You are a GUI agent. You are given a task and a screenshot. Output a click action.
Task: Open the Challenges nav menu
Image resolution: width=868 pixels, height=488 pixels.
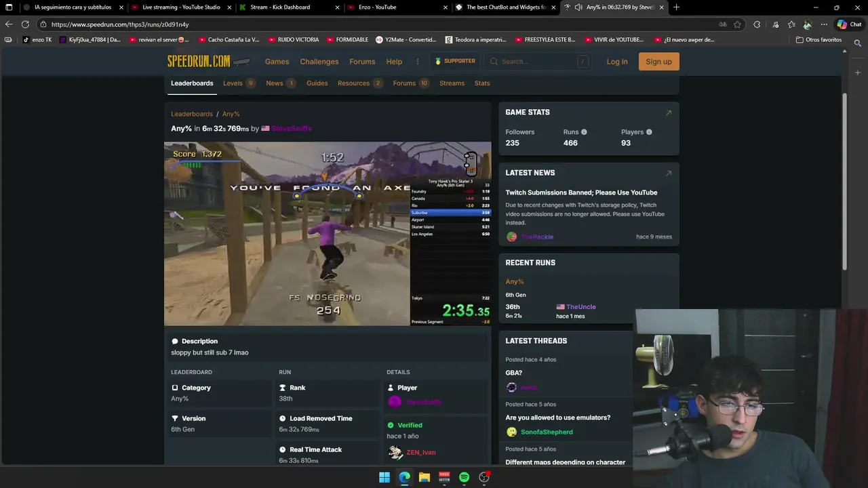(319, 62)
